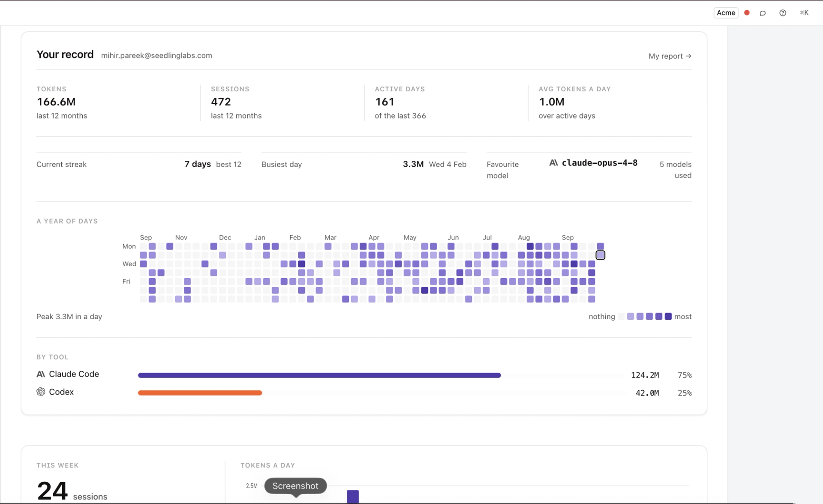Click the claude-opus-4-8 model name
This screenshot has height=504, width=823.
point(599,163)
